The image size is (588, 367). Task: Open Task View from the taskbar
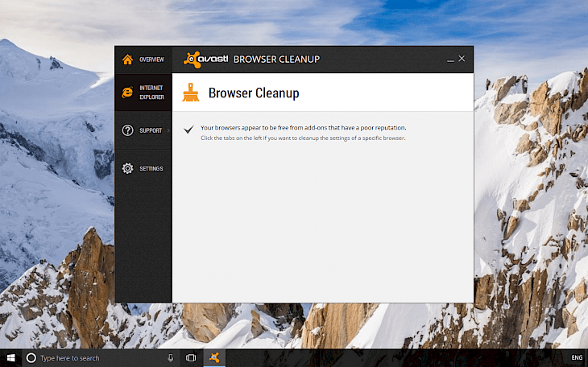[x=191, y=358]
